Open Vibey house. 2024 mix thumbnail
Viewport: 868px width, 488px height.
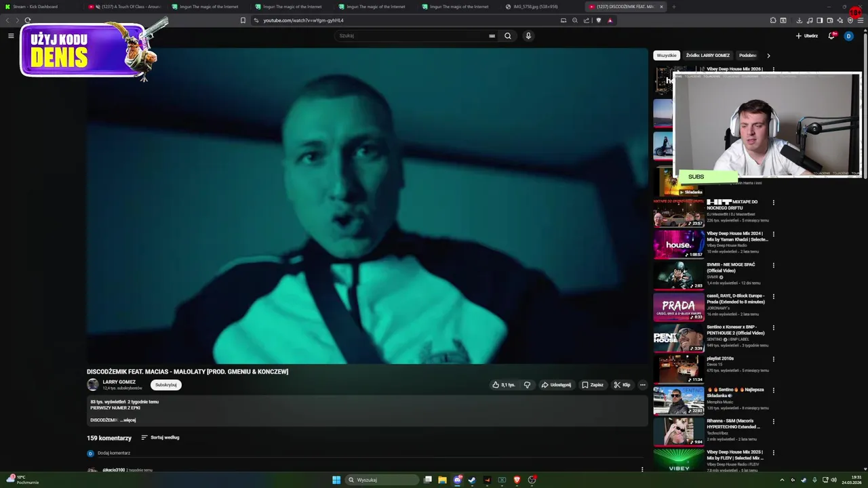(679, 245)
